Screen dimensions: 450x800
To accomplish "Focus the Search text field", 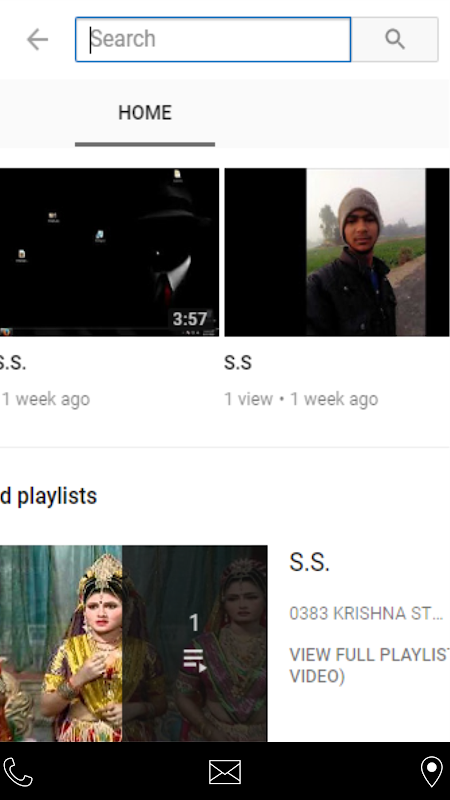I will 213,39.
